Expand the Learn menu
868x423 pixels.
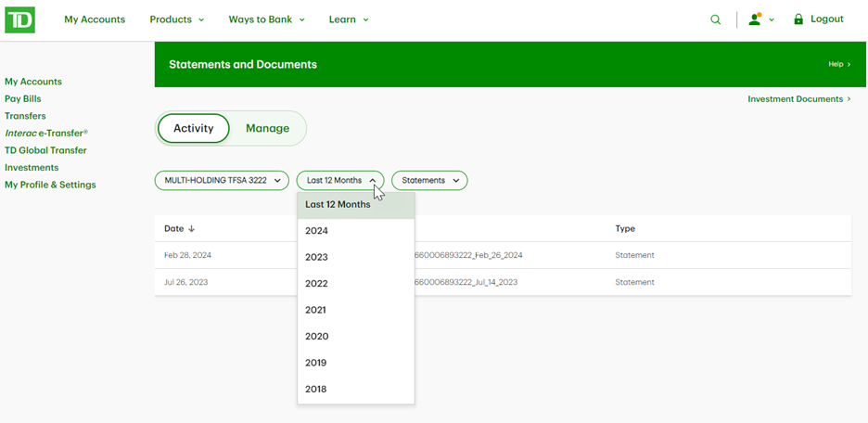pyautogui.click(x=349, y=19)
